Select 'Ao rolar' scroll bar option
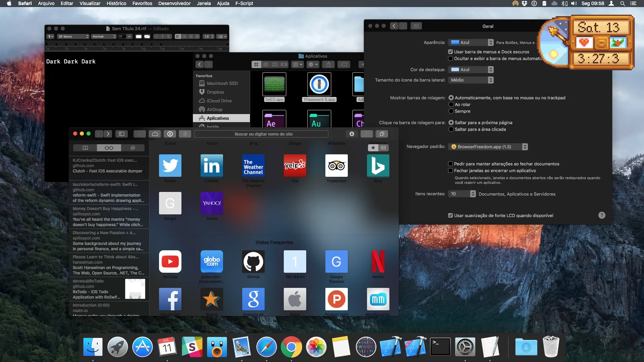The height and width of the screenshot is (362, 644). pos(451,104)
